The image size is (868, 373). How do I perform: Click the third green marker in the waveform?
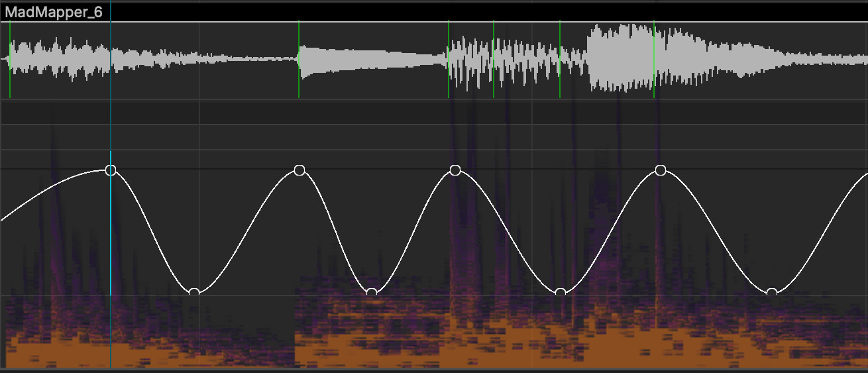click(x=449, y=60)
